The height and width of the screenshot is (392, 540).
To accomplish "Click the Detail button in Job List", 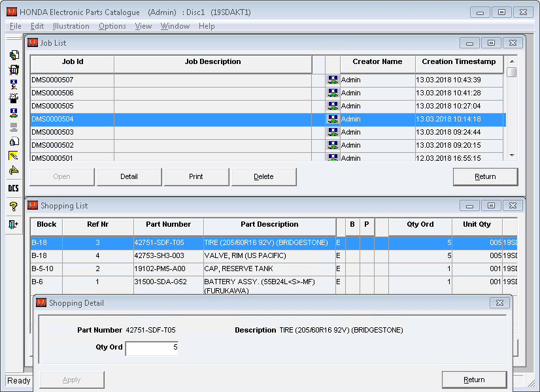I will pyautogui.click(x=129, y=176).
